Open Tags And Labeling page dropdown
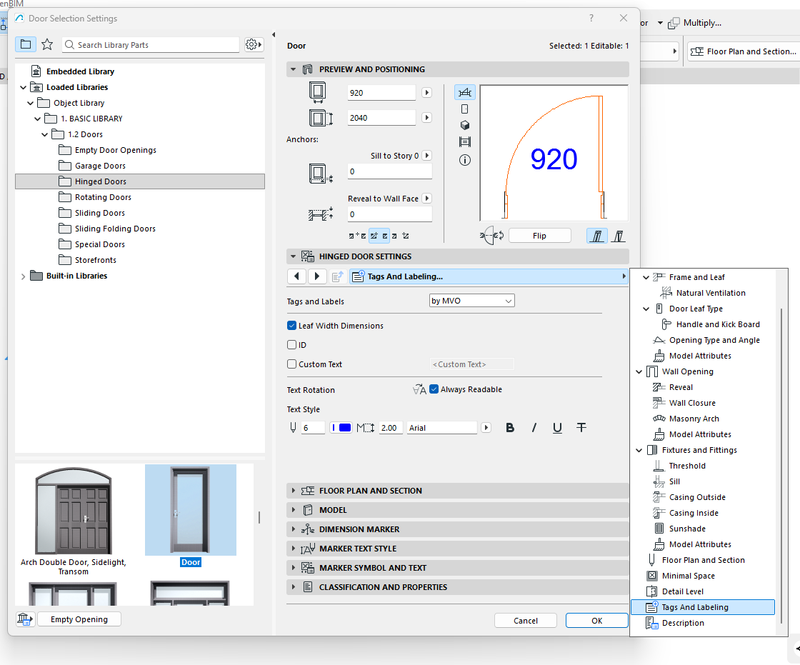 coord(488,276)
